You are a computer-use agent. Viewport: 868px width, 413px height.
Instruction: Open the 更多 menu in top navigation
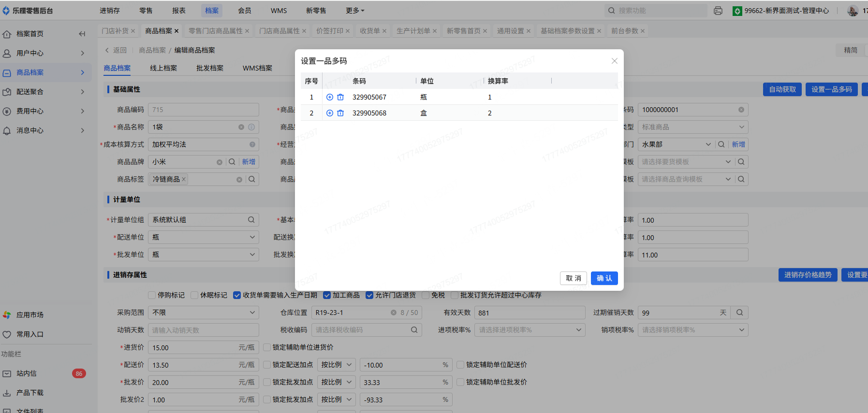point(355,11)
